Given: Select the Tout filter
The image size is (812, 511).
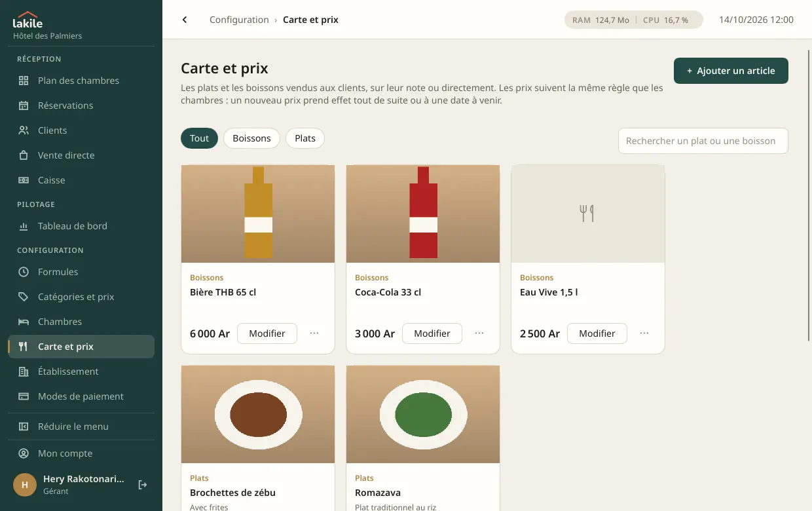Looking at the screenshot, I should (199, 138).
